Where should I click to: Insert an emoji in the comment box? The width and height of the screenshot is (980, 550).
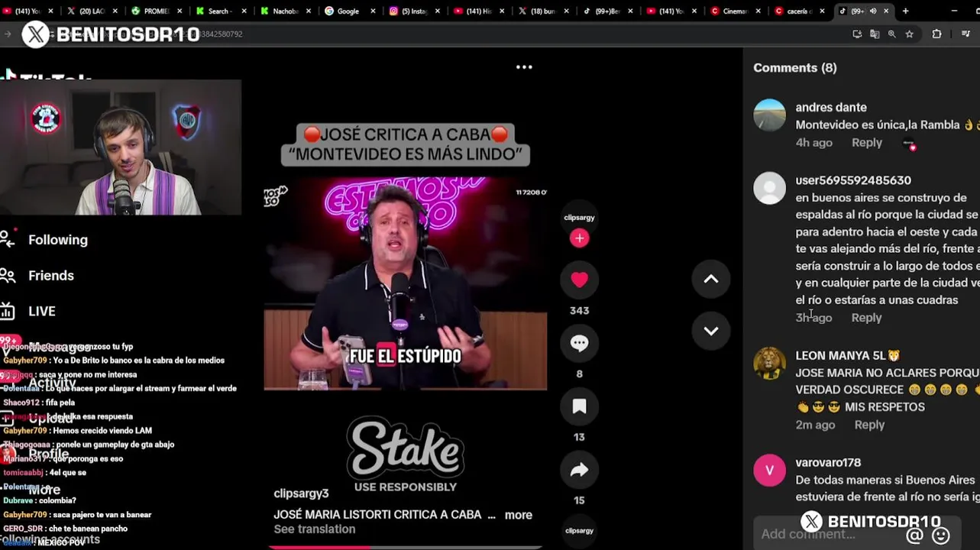[x=941, y=535]
